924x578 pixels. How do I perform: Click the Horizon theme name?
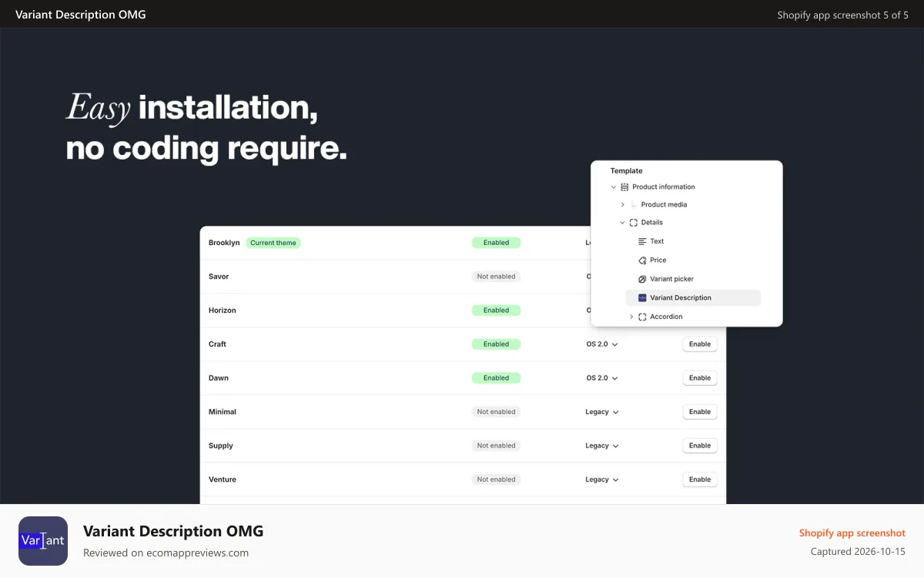tap(223, 311)
